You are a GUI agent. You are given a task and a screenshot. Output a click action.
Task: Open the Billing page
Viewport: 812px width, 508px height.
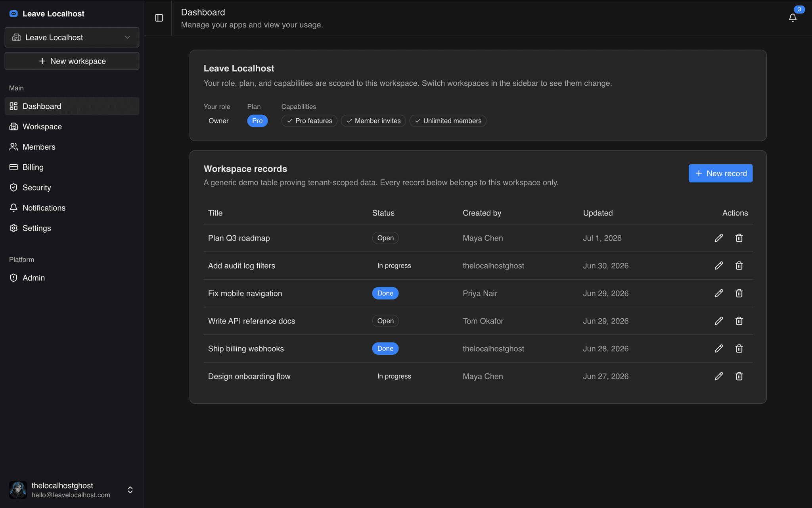point(72,167)
